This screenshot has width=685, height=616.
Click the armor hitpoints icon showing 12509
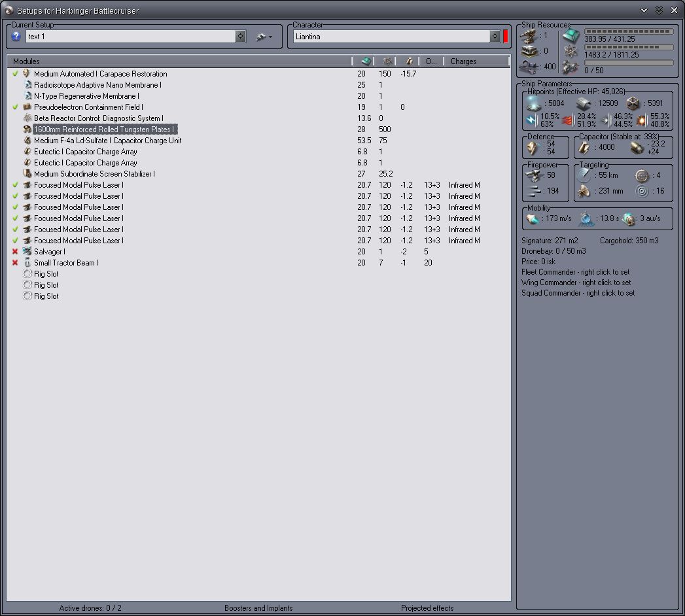pos(583,103)
